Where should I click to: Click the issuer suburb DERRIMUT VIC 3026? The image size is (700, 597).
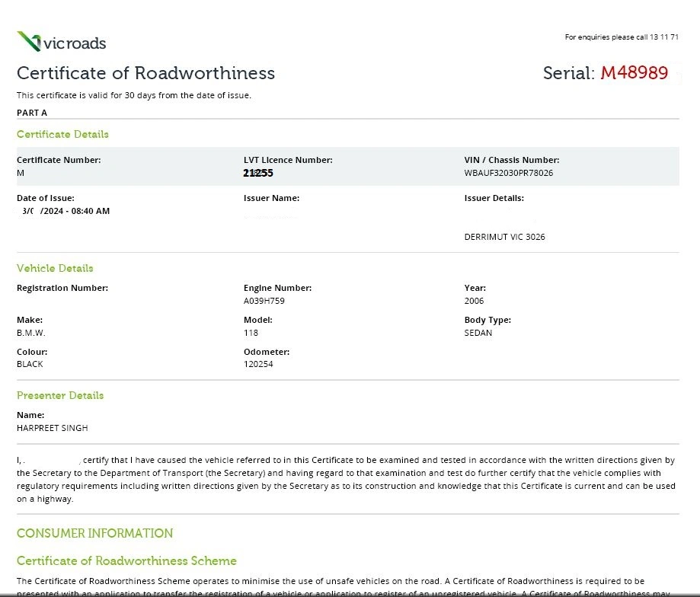point(504,237)
